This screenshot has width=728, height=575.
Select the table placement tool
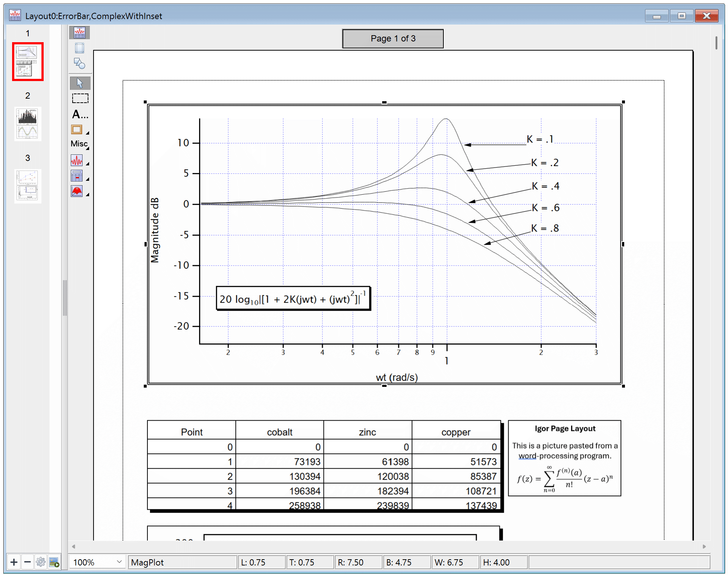click(77, 176)
